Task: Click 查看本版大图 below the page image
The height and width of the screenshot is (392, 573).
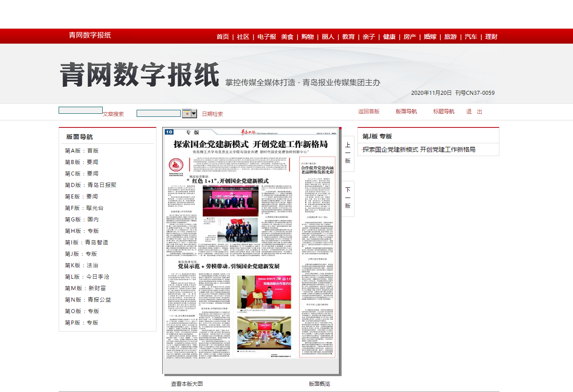Action: click(x=187, y=384)
